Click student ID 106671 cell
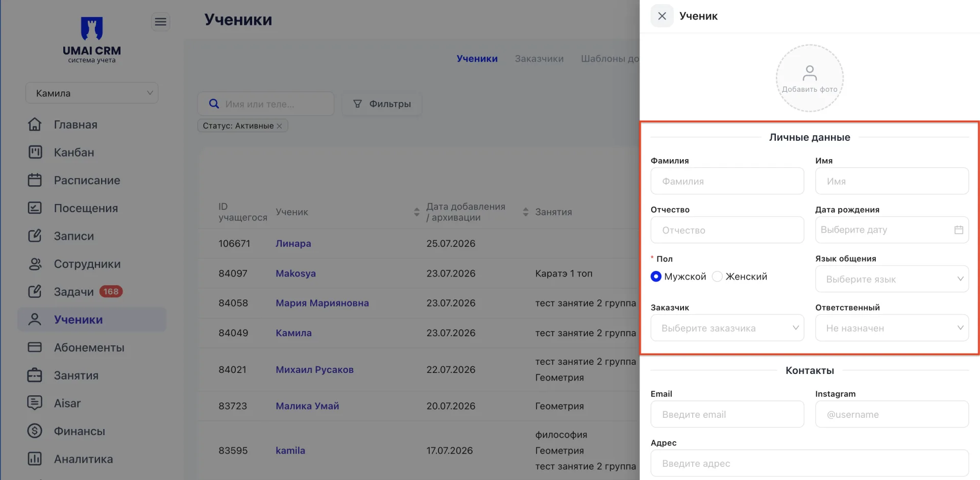The image size is (980, 480). [x=234, y=243]
